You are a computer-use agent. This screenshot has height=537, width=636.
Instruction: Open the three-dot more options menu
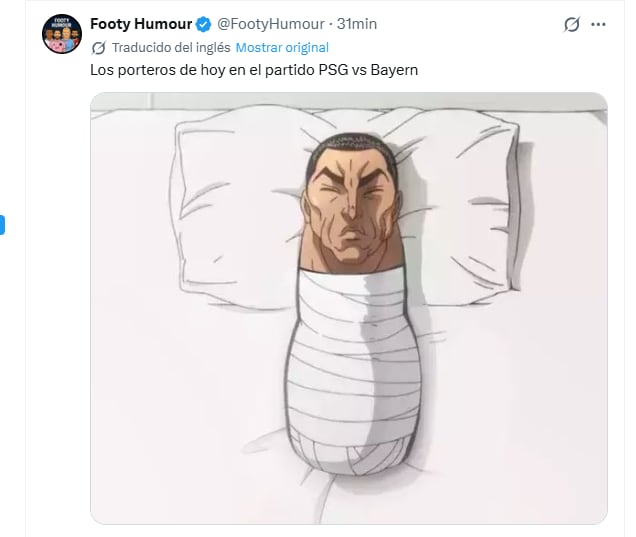coord(599,24)
